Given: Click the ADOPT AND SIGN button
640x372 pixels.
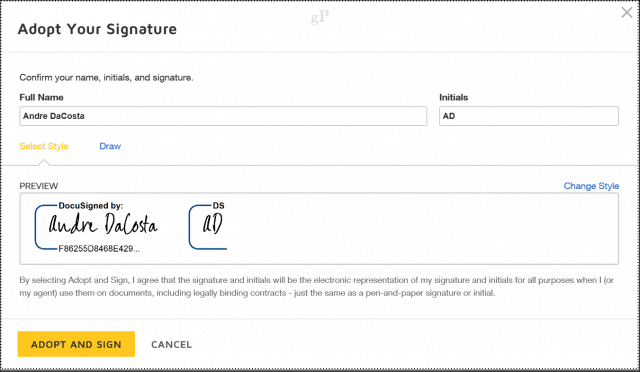Looking at the screenshot, I should [x=76, y=344].
